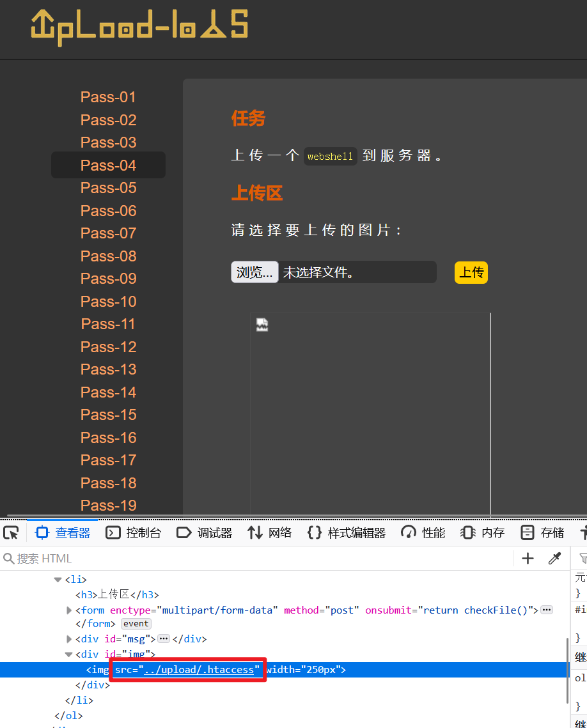Viewport: 587px width, 728px height.
Task: Open Pass-08 in the sidebar
Action: tap(108, 256)
